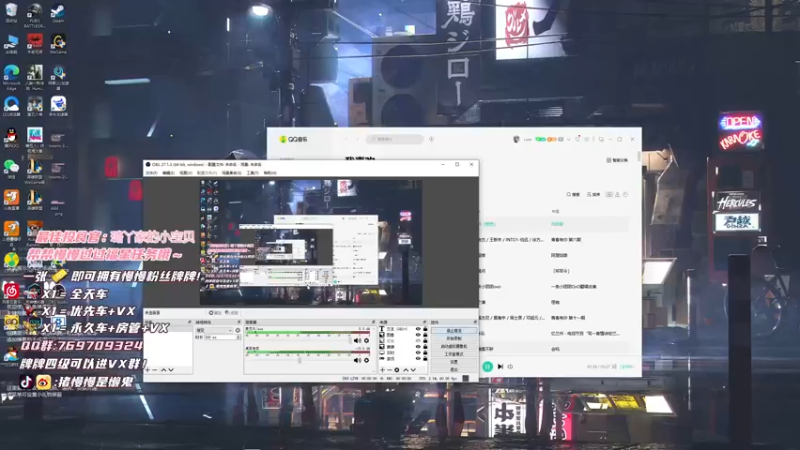
Task: Toggle visibility eye of text source
Action: pos(418,329)
